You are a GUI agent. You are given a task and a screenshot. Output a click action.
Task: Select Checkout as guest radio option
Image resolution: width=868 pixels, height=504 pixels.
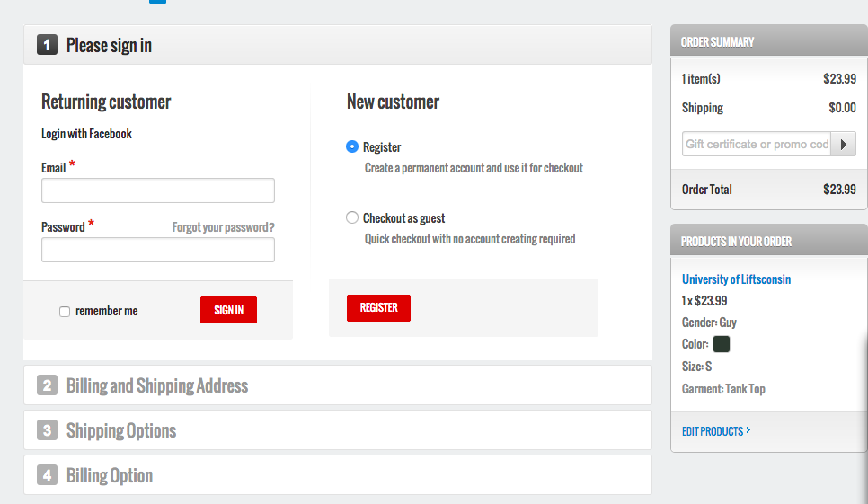pyautogui.click(x=352, y=217)
